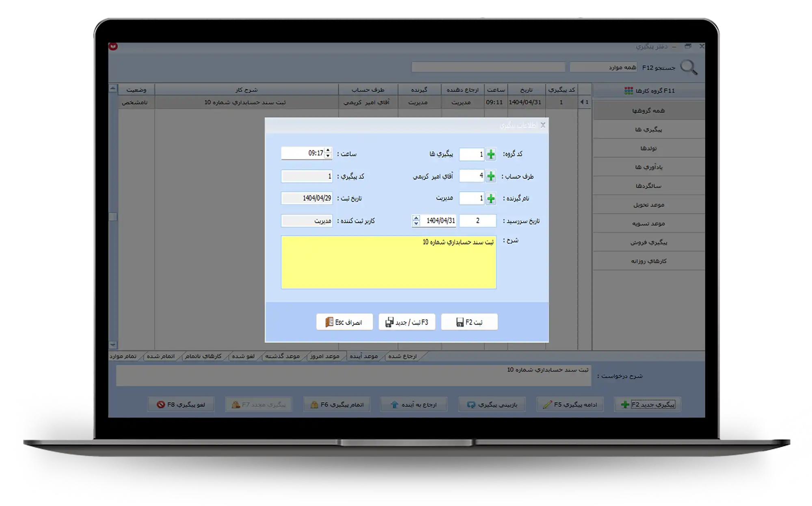The width and height of the screenshot is (812, 506).
Task: Click green plus next to account party (طرف حساب)
Action: pos(491,176)
